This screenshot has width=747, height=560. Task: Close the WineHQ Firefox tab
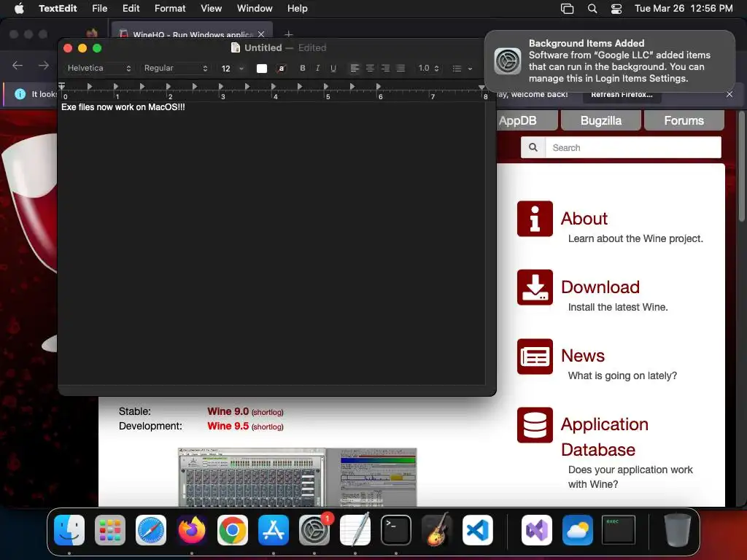click(x=261, y=34)
